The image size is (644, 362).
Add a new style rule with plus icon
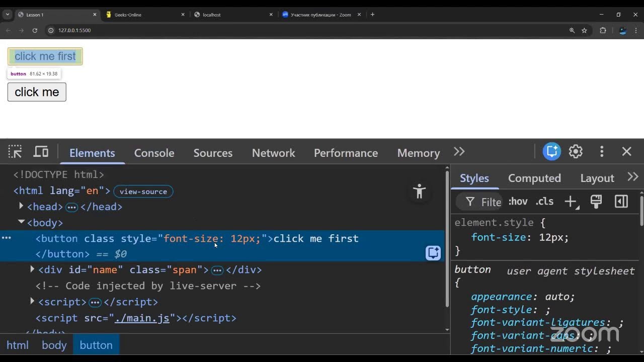[x=571, y=202]
